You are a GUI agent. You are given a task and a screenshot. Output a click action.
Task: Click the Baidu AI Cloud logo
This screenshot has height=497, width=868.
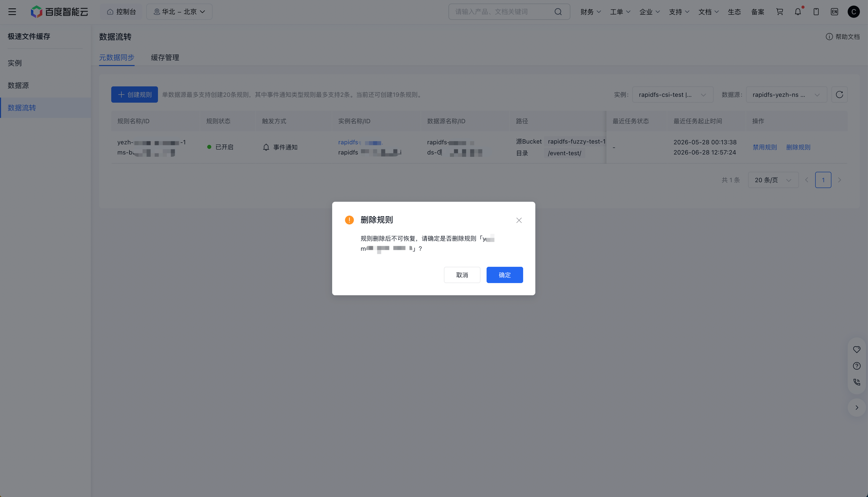coord(60,12)
